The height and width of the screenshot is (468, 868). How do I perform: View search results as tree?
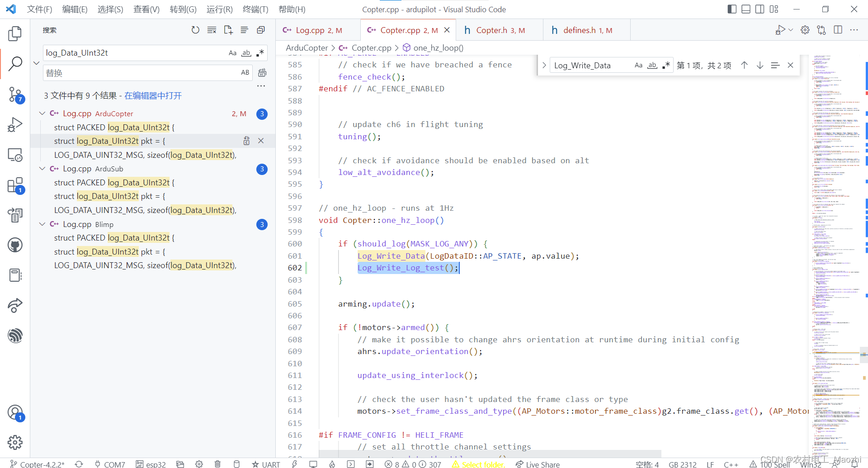(245, 30)
